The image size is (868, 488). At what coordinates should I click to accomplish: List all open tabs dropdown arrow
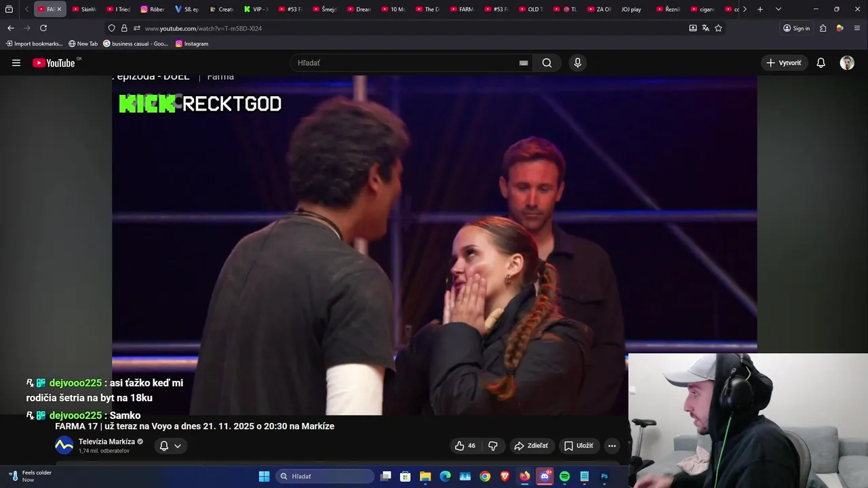click(778, 9)
